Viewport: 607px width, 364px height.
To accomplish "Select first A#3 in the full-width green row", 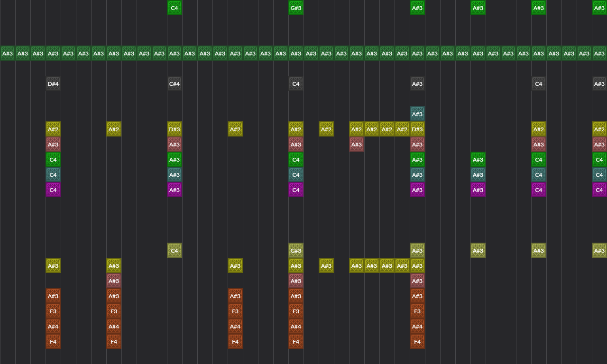I will [x=8, y=54].
